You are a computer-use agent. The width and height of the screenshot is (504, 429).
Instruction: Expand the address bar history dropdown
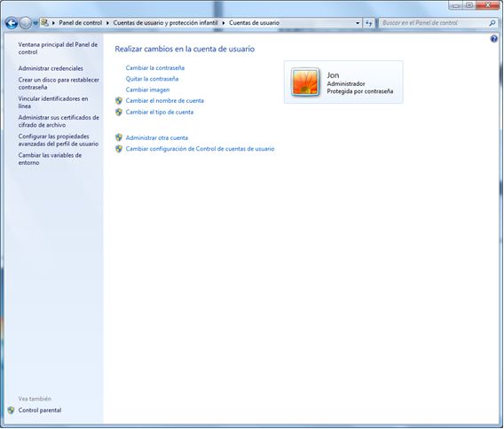358,23
